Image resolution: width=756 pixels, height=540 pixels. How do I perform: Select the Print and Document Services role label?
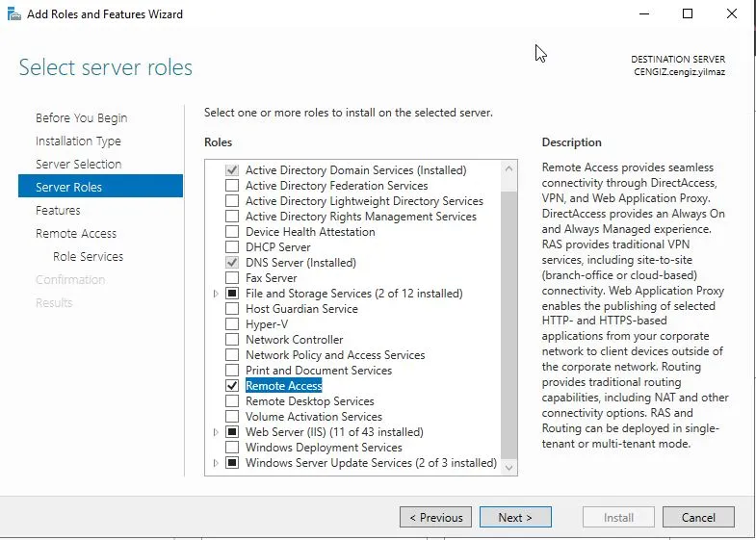(x=318, y=371)
